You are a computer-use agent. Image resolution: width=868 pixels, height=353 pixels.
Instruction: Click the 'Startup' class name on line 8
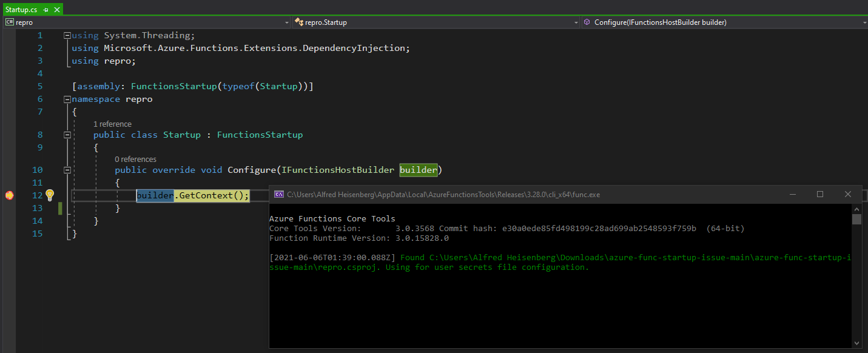pos(182,135)
